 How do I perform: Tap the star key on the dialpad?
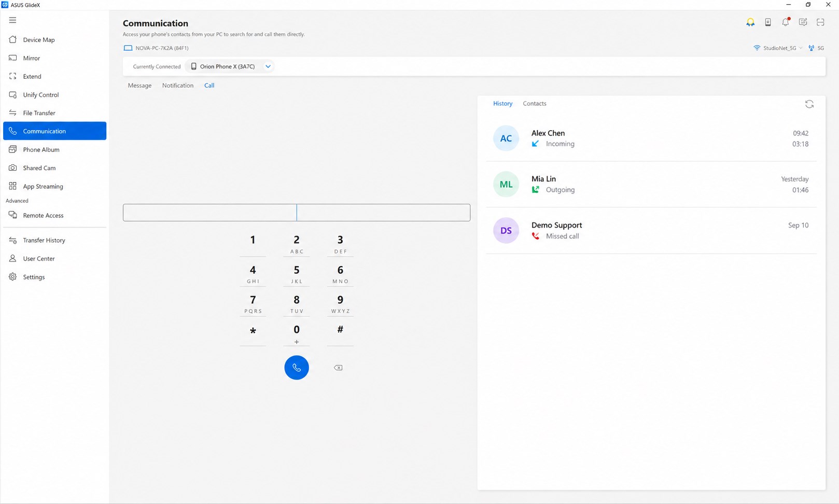[x=253, y=334]
